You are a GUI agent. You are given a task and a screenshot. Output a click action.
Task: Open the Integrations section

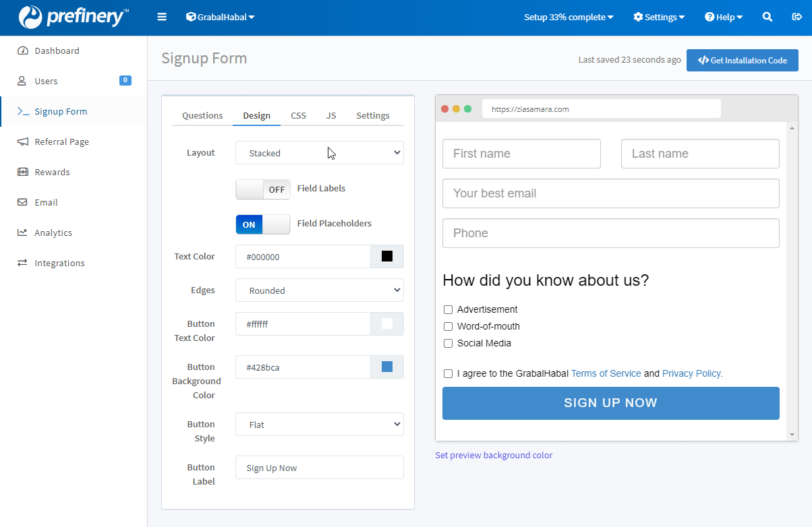click(59, 263)
